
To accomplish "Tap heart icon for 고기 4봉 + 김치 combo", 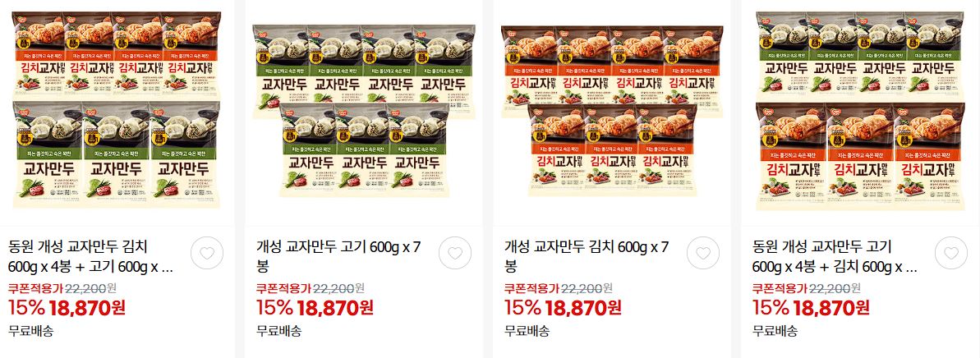I will pos(951,254).
